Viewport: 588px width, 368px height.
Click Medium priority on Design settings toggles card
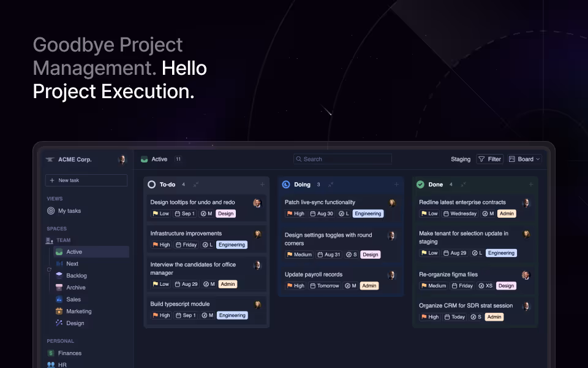300,255
